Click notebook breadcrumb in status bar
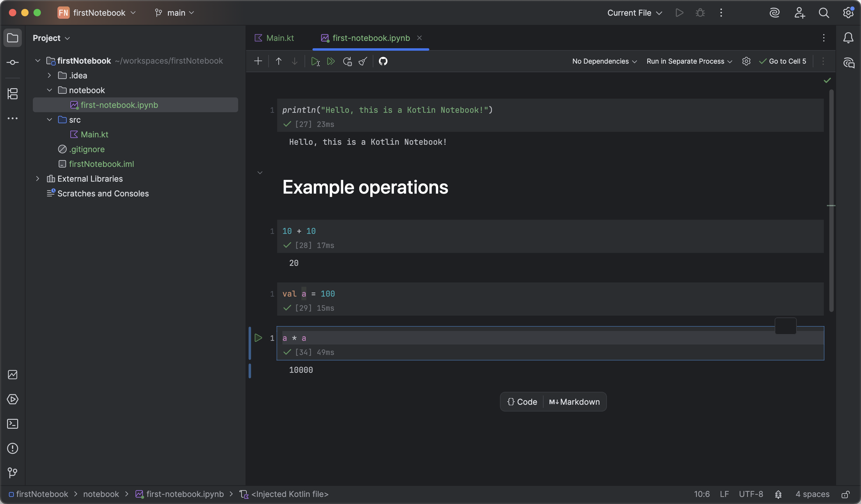Image resolution: width=861 pixels, height=504 pixels. (101, 494)
